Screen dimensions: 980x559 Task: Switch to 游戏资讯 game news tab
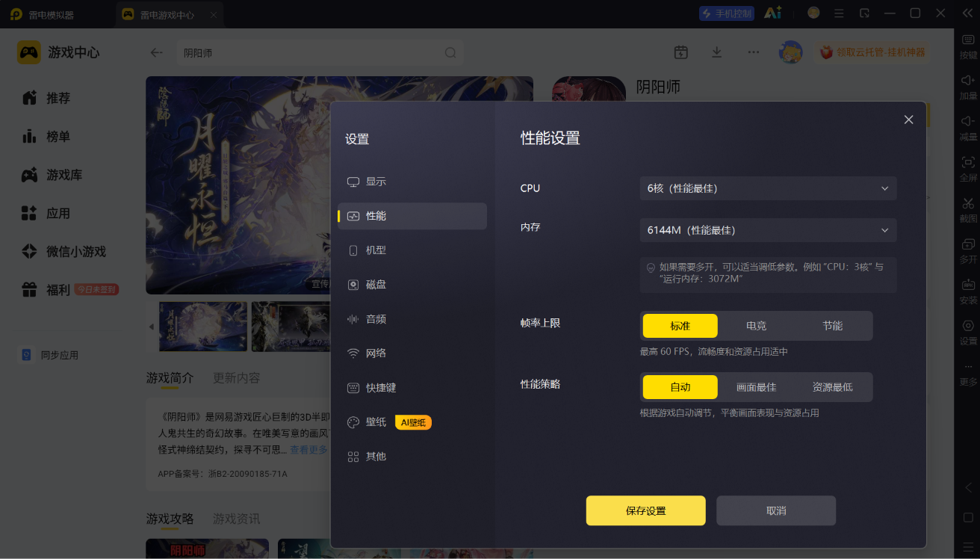click(x=237, y=519)
